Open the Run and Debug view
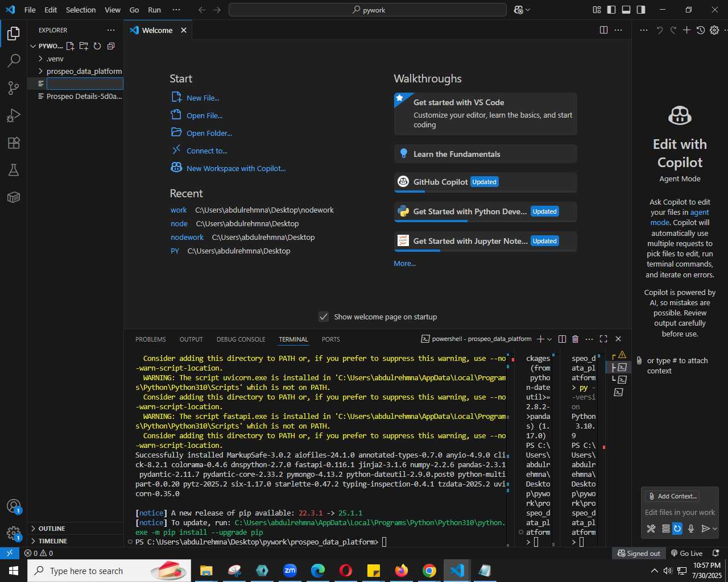Viewport: 728px width, 582px height. 14,115
